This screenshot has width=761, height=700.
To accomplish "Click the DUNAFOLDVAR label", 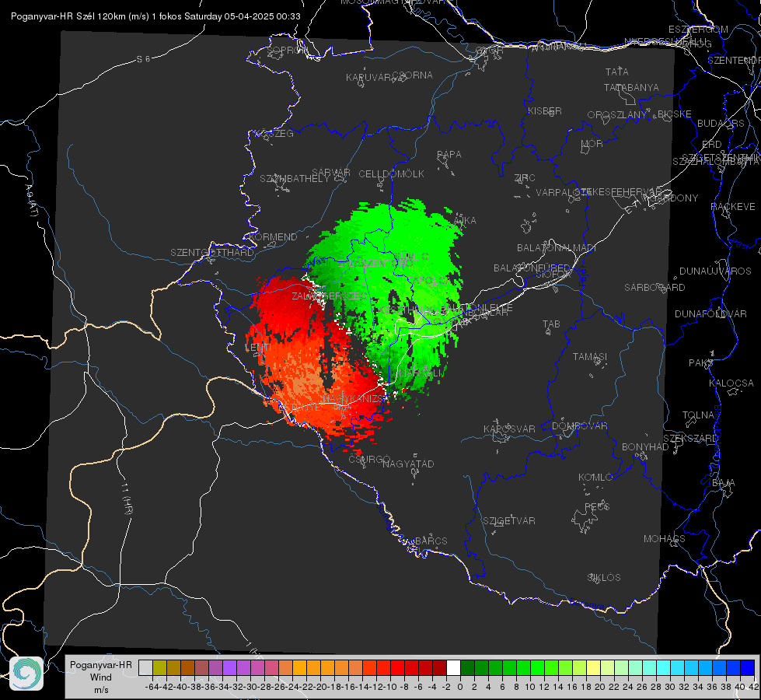I will (710, 313).
